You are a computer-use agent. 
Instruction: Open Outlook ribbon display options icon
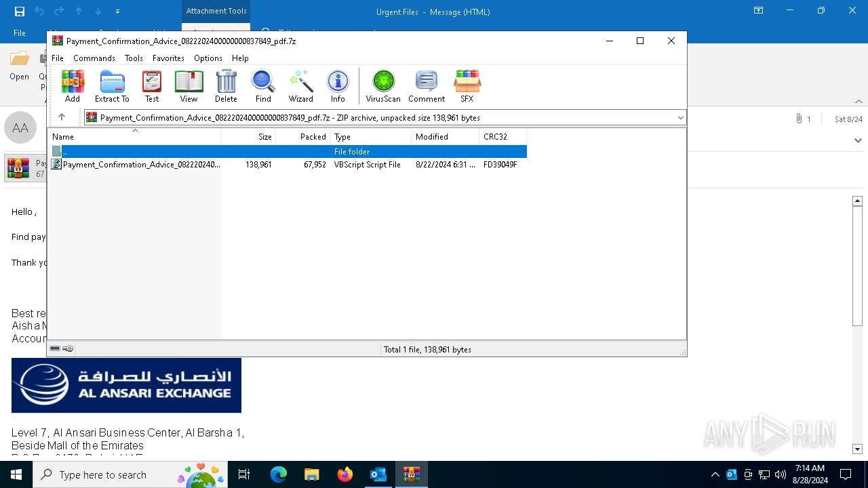(759, 11)
